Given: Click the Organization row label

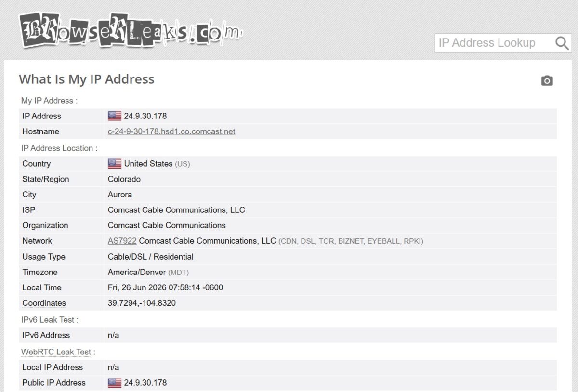Looking at the screenshot, I should click(45, 225).
